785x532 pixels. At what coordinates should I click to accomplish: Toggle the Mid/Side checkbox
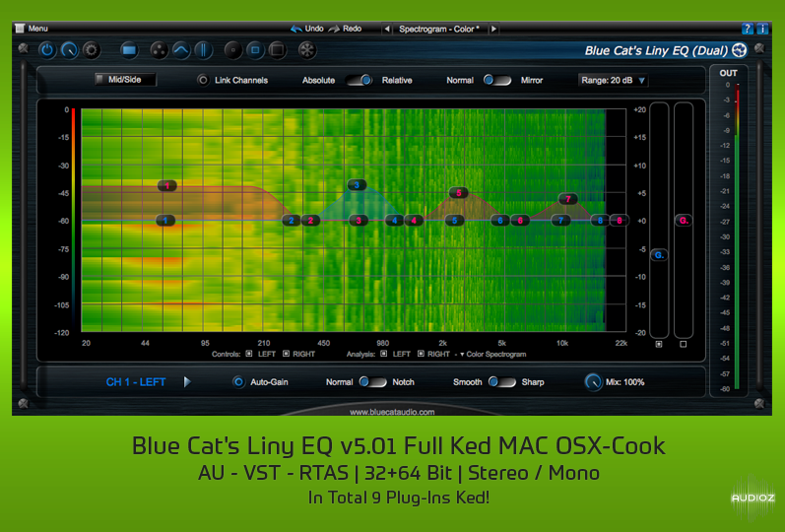click(100, 80)
